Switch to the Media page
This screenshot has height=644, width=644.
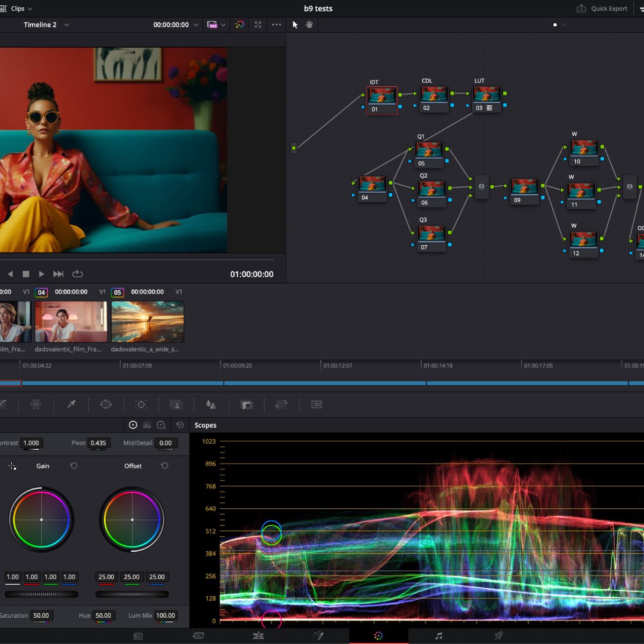pos(138,636)
